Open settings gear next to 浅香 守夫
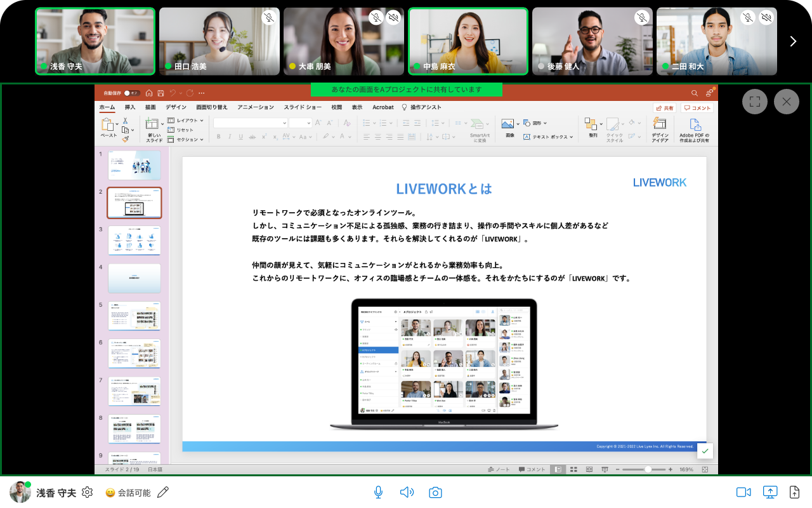Screen dimensions: 812x508 pos(88,492)
